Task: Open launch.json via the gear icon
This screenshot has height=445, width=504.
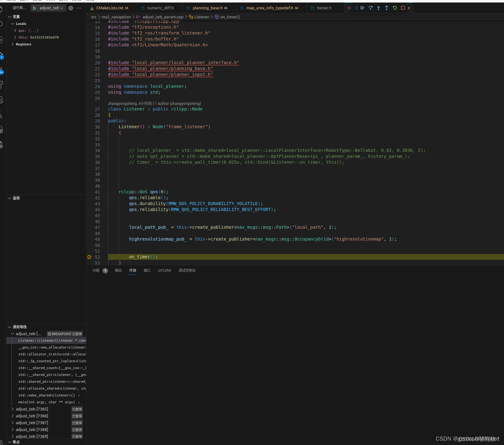Action: [x=71, y=8]
